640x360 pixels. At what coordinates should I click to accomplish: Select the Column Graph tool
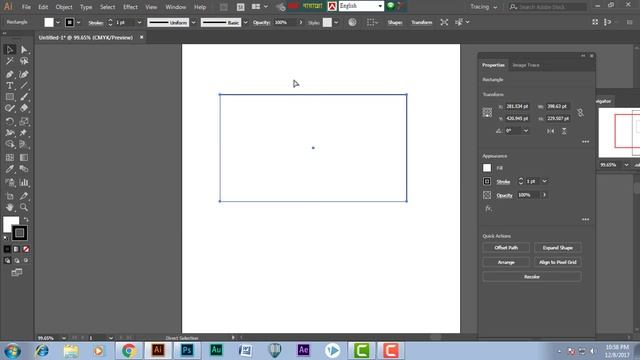[x=24, y=182]
